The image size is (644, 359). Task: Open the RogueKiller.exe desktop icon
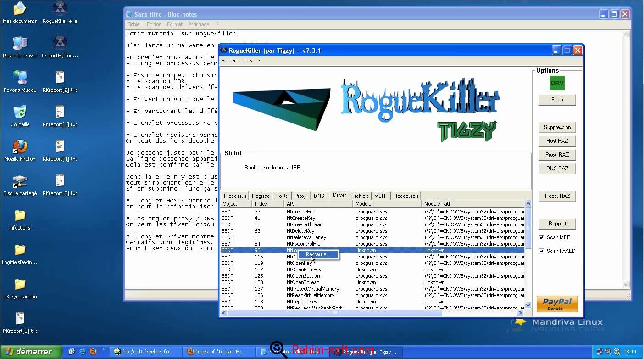click(60, 10)
